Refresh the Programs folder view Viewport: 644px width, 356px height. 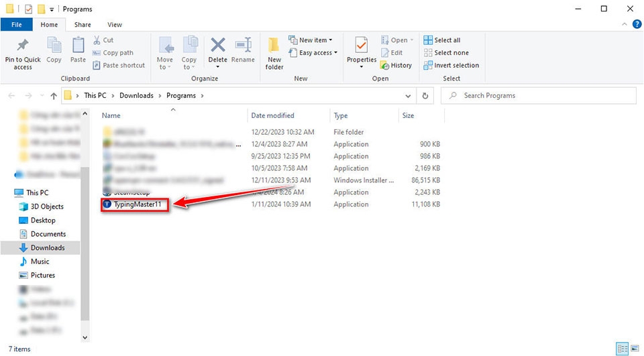click(x=425, y=96)
